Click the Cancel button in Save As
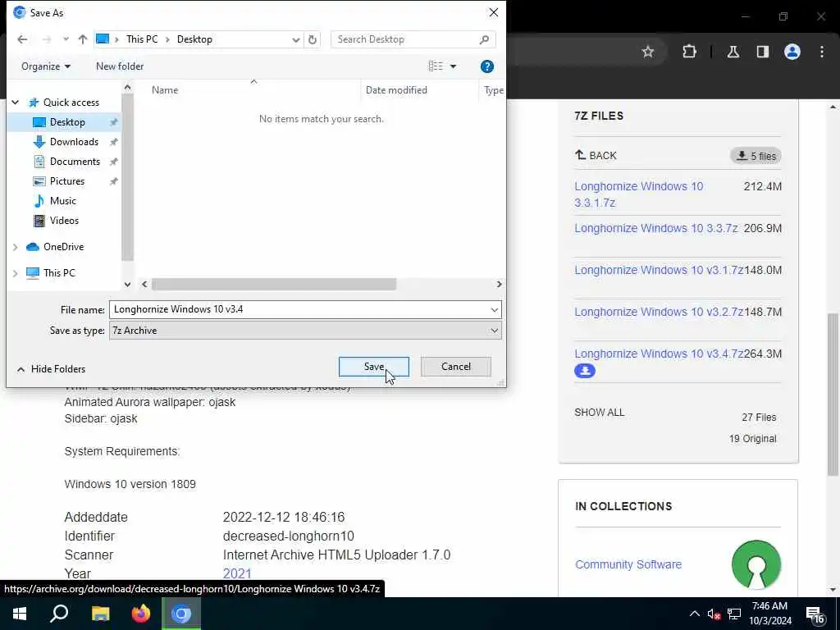Image resolution: width=840 pixels, height=630 pixels. (x=455, y=367)
